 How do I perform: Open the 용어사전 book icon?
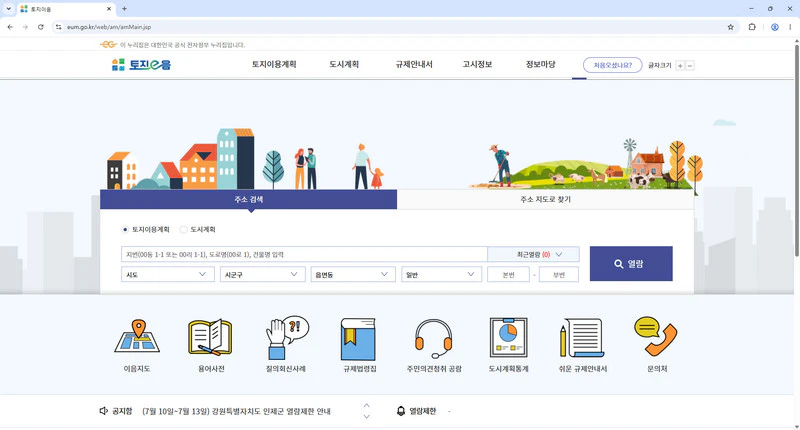coord(210,337)
